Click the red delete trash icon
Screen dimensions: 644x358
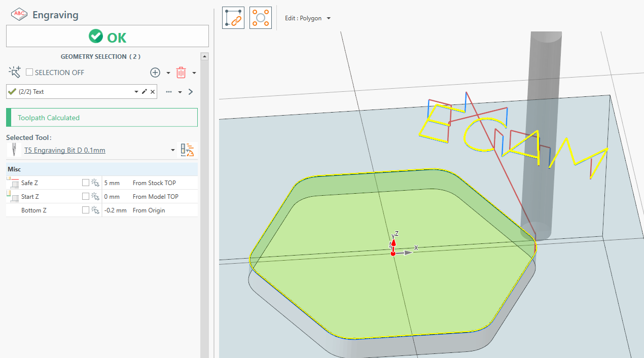[181, 73]
